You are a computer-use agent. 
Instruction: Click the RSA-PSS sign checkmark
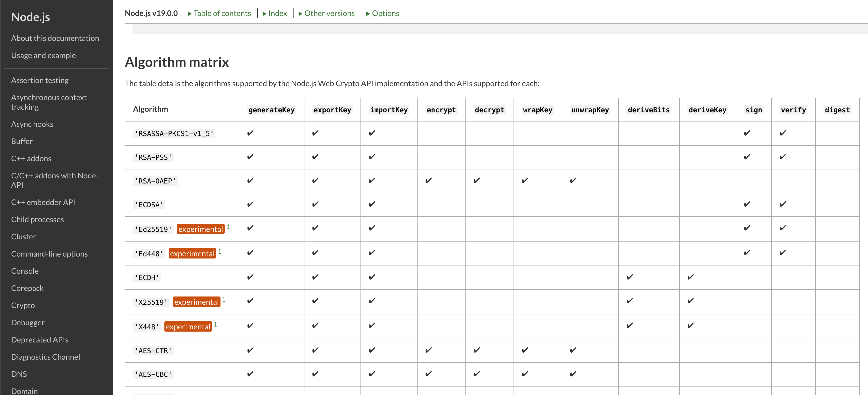[747, 157]
